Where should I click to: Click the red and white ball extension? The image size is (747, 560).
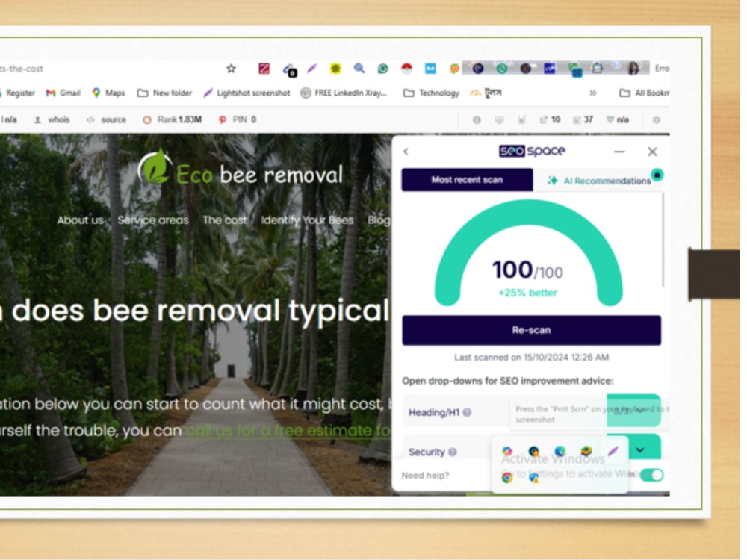(406, 69)
